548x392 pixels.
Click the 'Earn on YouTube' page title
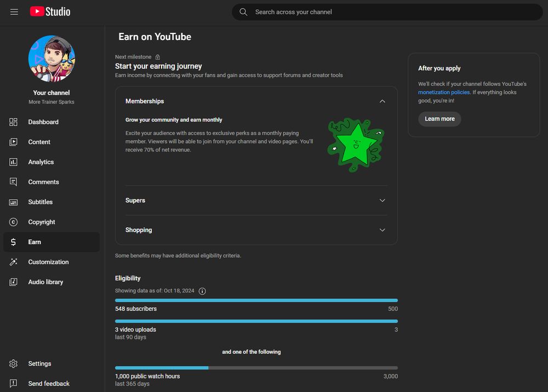(155, 37)
